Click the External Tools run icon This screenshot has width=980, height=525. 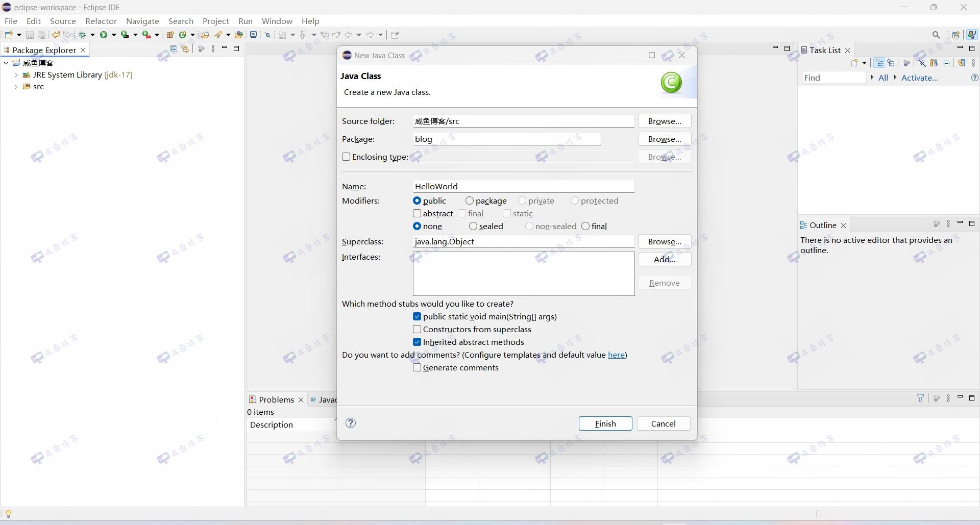[x=146, y=35]
